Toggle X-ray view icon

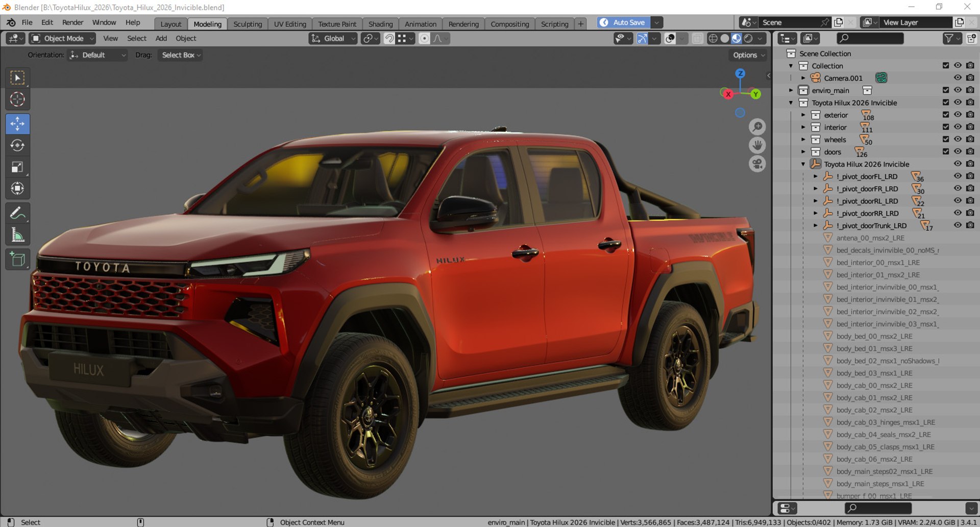(697, 38)
